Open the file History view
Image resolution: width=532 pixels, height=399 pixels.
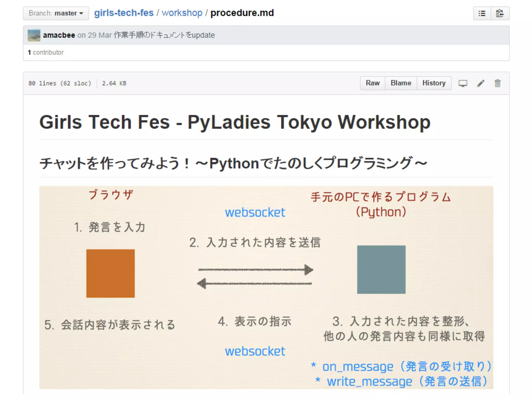pyautogui.click(x=434, y=83)
